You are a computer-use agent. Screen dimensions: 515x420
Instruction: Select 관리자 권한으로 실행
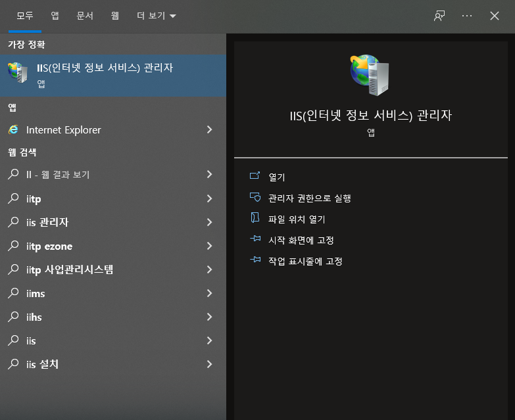tap(309, 198)
